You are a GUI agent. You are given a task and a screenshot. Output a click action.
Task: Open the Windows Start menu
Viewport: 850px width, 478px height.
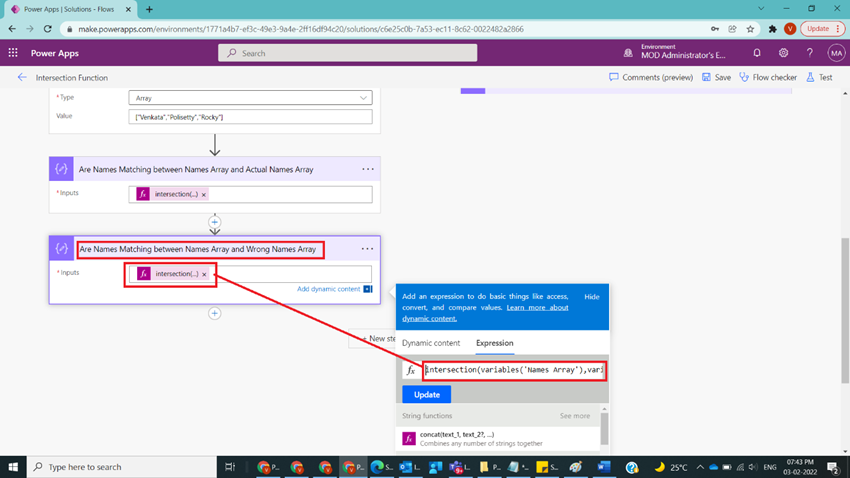[x=13, y=467]
